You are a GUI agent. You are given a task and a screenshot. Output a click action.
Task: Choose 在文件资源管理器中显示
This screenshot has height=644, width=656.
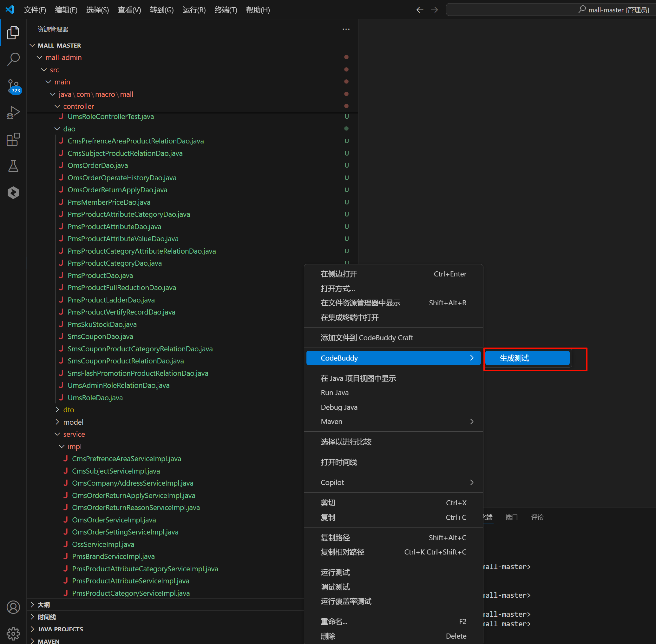coord(393,303)
